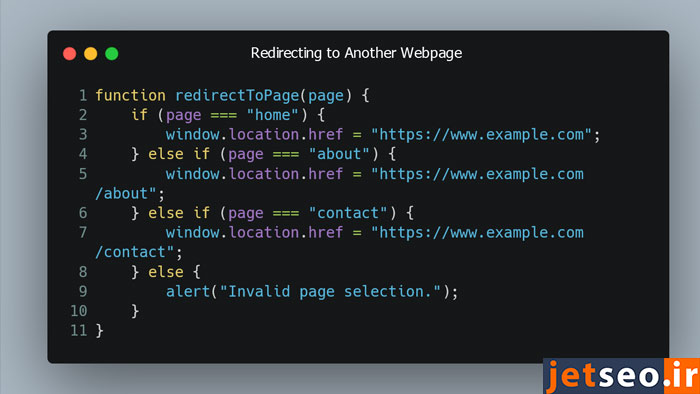Click the green maximize window dot
700x394 pixels.
click(112, 54)
